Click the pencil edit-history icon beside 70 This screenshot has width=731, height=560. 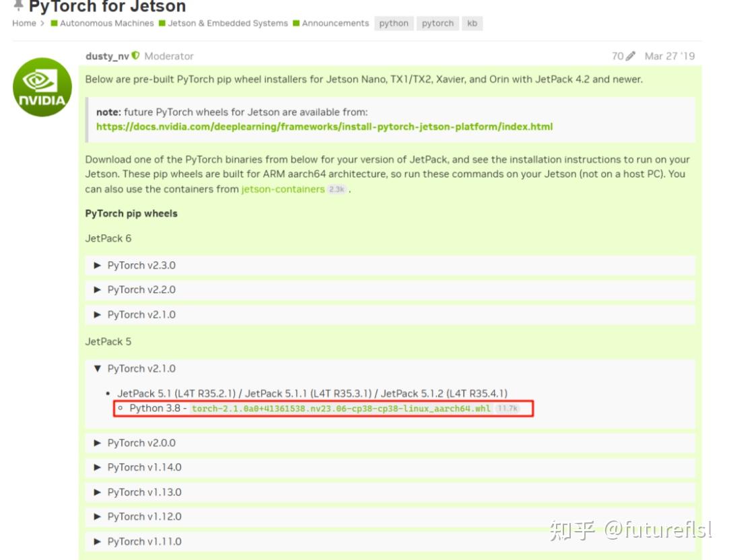coord(630,56)
